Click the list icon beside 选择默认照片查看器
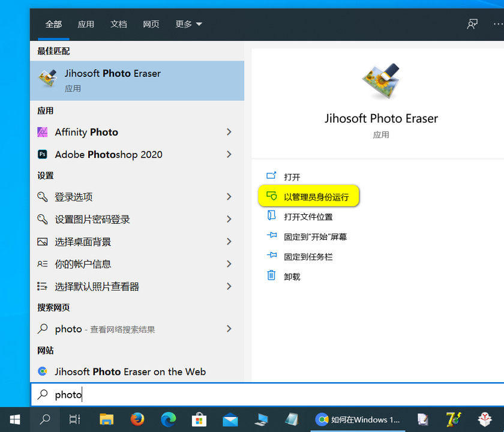 point(43,286)
